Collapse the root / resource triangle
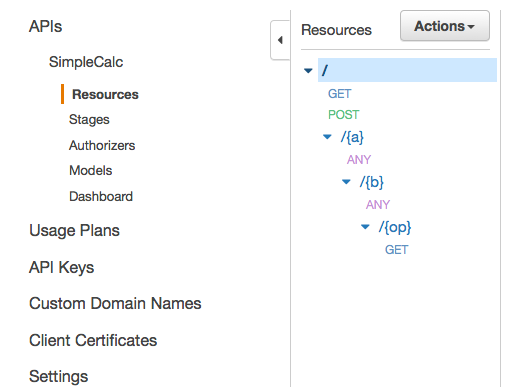507x387 pixels. click(x=308, y=70)
